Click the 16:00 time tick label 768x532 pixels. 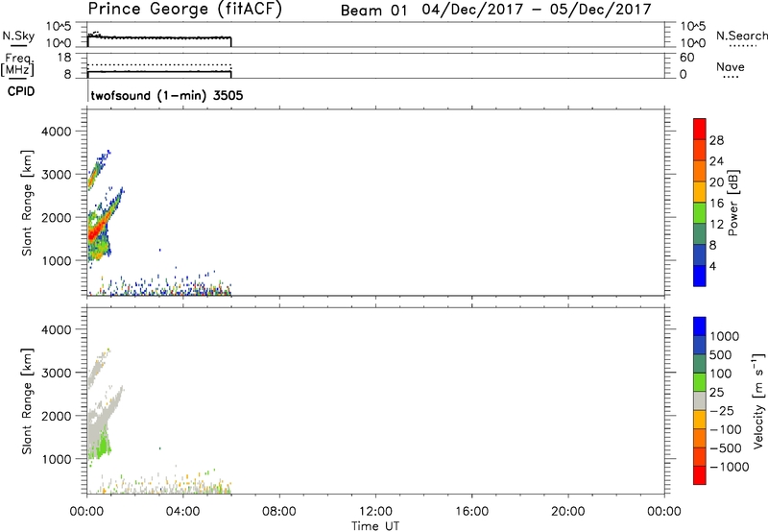471,512
